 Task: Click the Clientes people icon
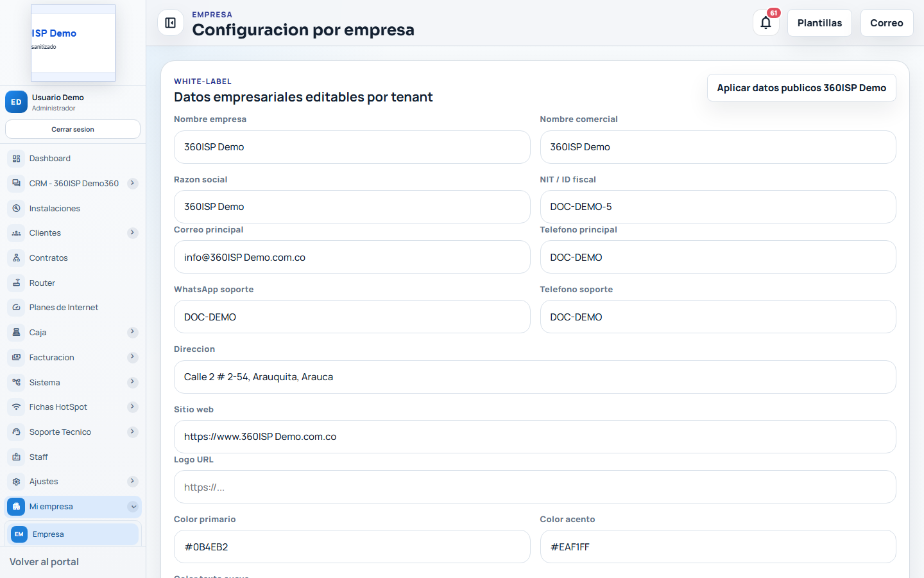coord(17,233)
